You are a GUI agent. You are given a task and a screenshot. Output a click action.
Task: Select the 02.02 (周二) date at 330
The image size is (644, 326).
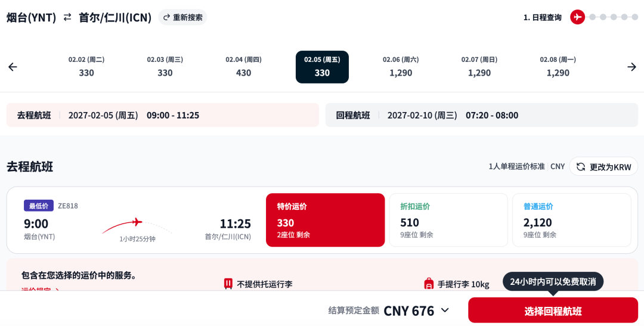(x=86, y=67)
